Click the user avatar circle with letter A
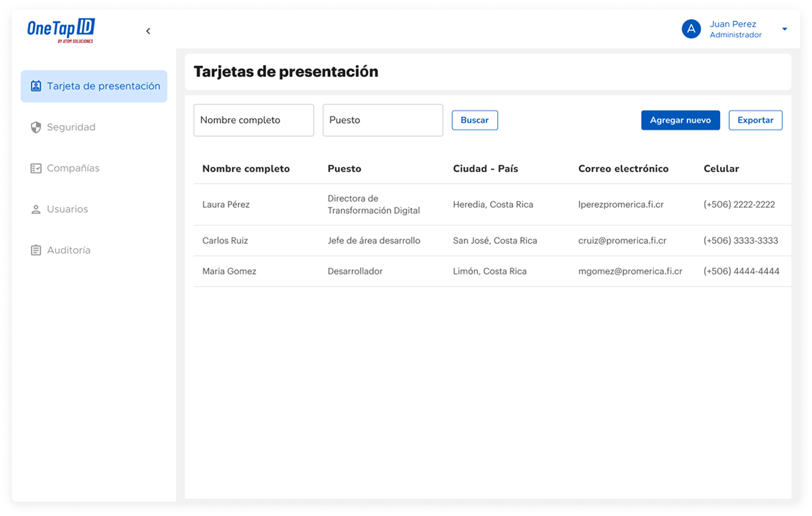Screen dimensions: 812x516 click(691, 29)
